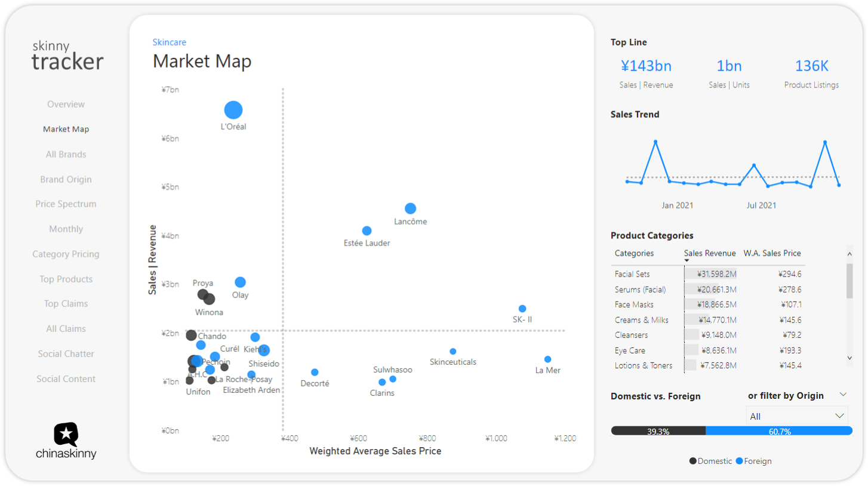Click the Jan 2021 axis label
Image resolution: width=868 pixels, height=486 pixels.
pos(677,205)
